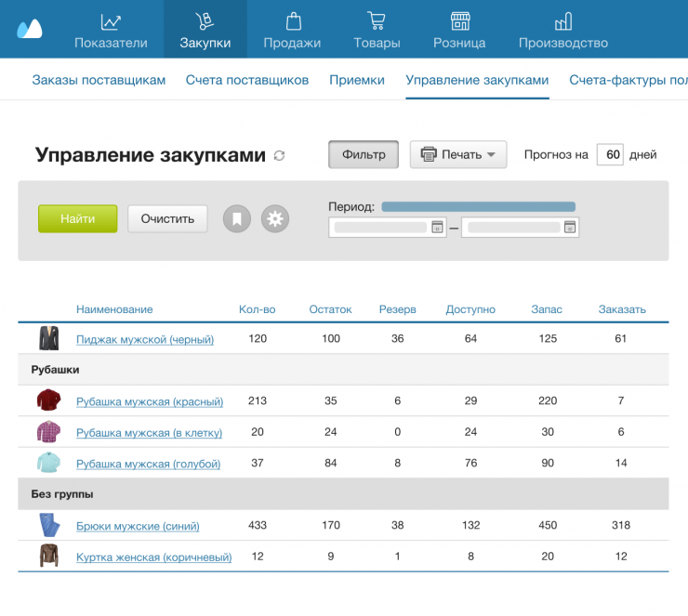Switch to Приемки tab
688x616 pixels.
tap(357, 80)
